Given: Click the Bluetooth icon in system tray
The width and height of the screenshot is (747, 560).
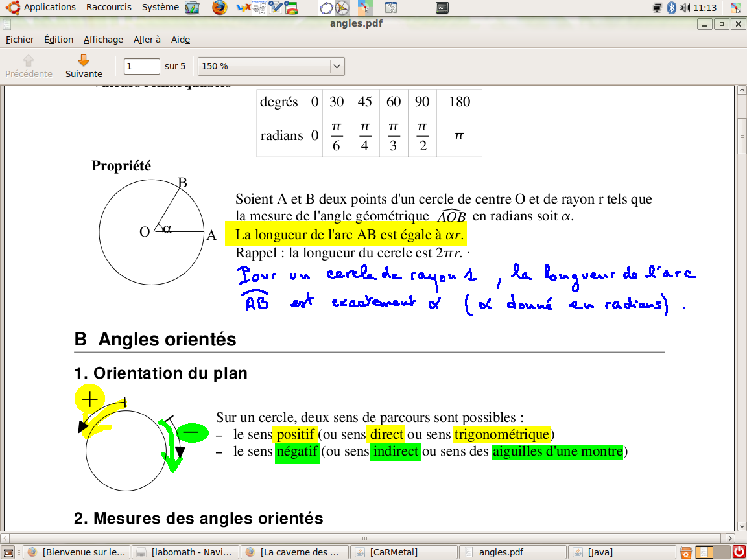Looking at the screenshot, I should 672,8.
